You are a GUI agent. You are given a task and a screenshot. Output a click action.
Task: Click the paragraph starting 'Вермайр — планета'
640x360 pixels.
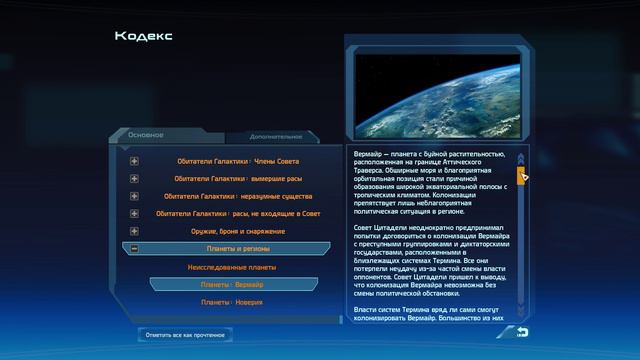[x=430, y=182]
